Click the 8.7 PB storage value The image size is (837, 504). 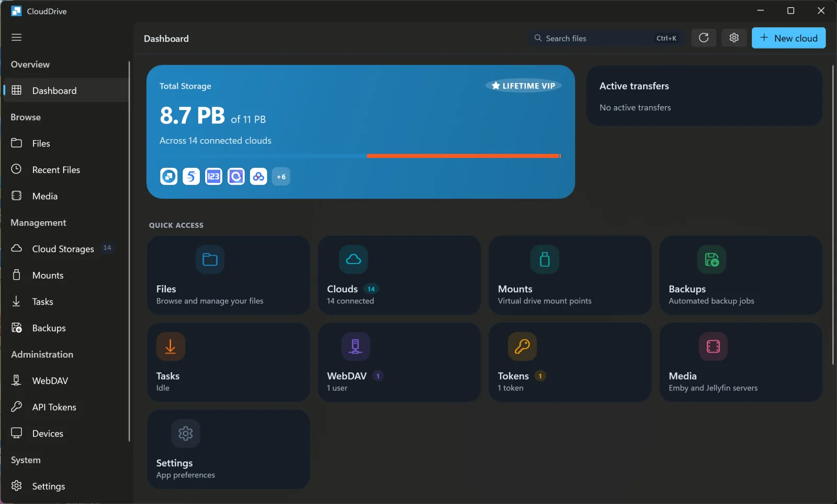coord(193,116)
